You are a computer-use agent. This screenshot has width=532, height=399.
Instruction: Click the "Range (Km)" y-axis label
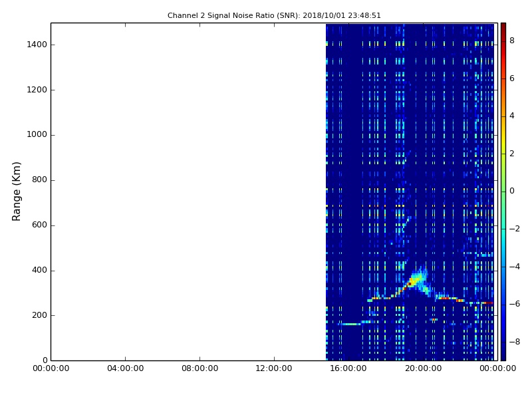[x=16, y=192]
